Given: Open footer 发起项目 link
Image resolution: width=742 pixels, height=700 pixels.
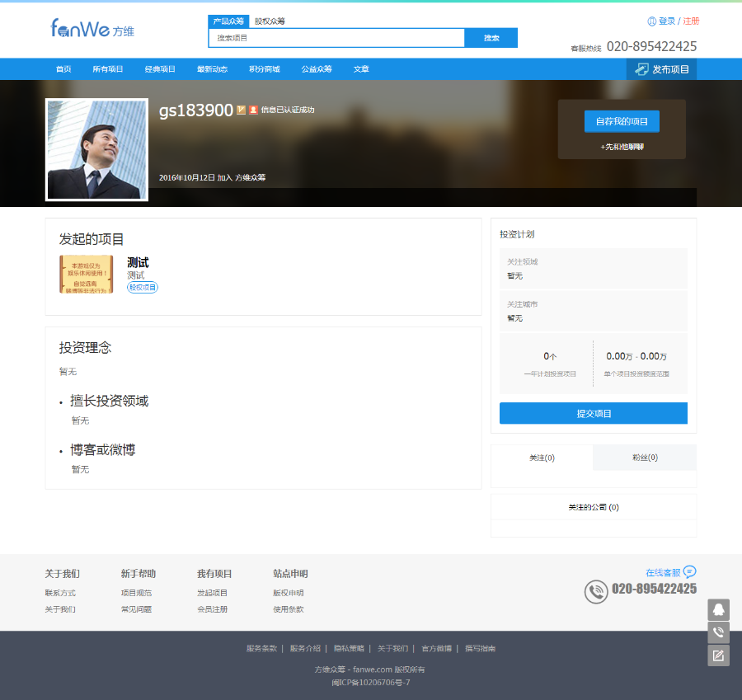Looking at the screenshot, I should [x=213, y=593].
